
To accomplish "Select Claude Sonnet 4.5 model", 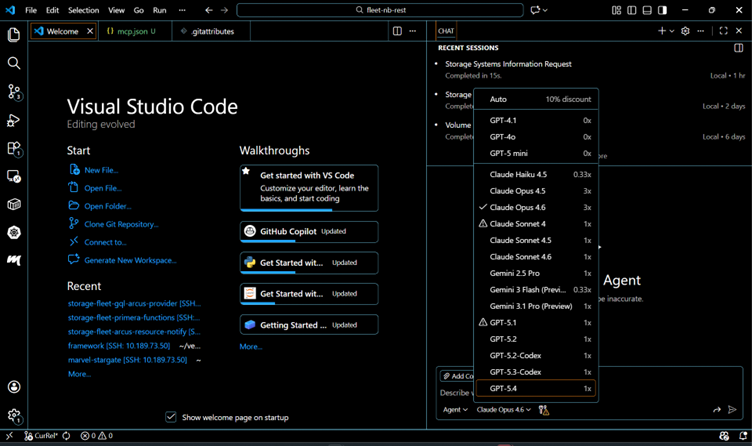I will coord(536,240).
